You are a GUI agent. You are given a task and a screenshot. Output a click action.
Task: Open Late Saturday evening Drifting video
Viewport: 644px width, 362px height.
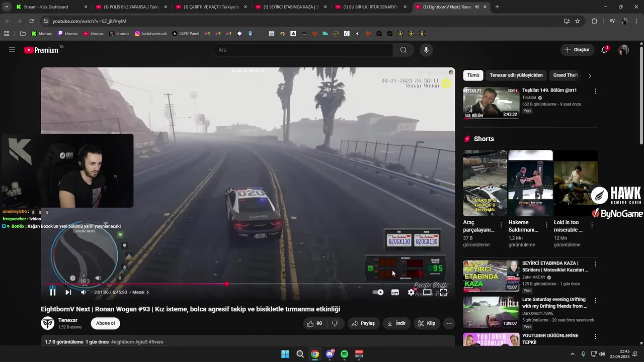pyautogui.click(x=554, y=303)
